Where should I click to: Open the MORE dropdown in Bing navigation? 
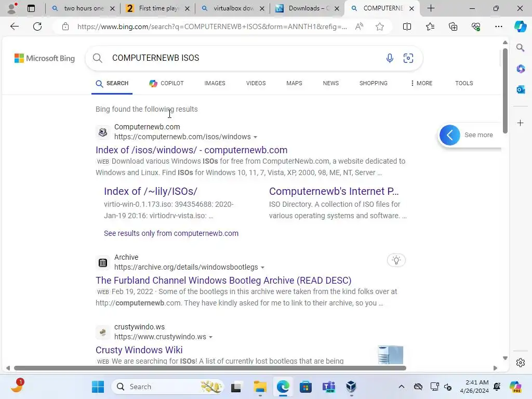[x=421, y=83]
